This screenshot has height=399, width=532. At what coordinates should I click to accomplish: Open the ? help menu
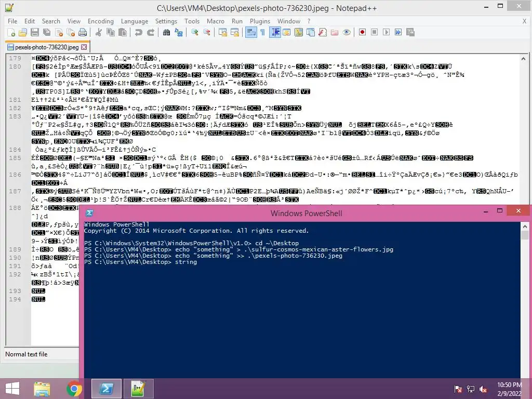(309, 21)
